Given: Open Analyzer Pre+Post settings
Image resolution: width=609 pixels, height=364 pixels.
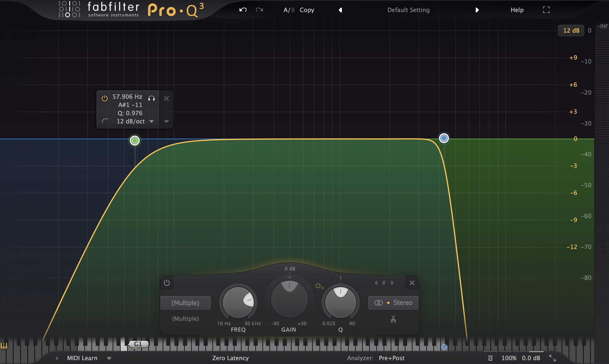Looking at the screenshot, I should [392, 358].
